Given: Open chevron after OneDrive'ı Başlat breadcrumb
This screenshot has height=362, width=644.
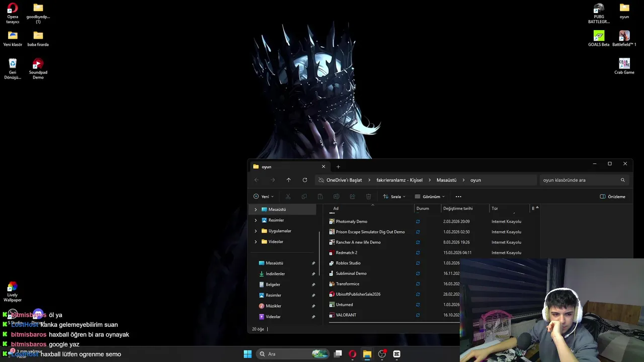Looking at the screenshot, I should click(369, 180).
